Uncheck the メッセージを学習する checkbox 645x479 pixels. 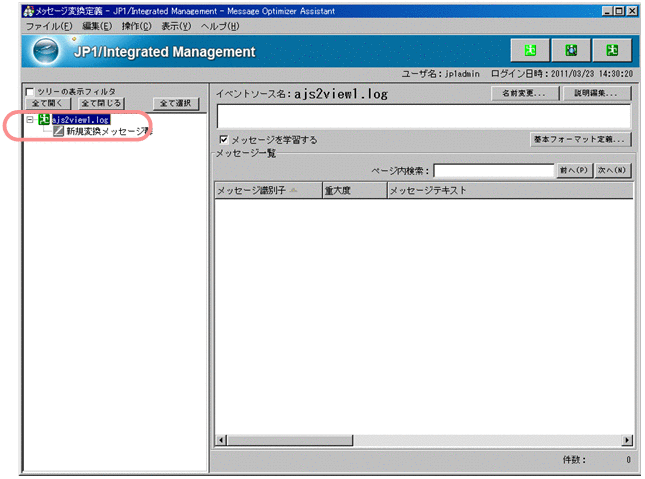tap(224, 140)
